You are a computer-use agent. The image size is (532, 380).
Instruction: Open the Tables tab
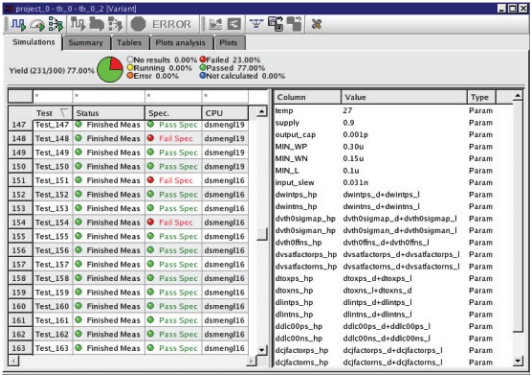tap(129, 43)
